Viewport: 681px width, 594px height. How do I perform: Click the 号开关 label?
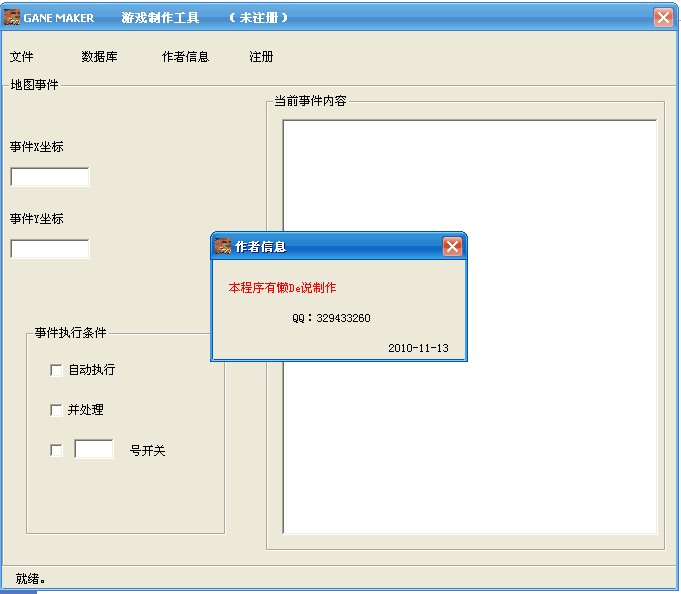pyautogui.click(x=148, y=450)
